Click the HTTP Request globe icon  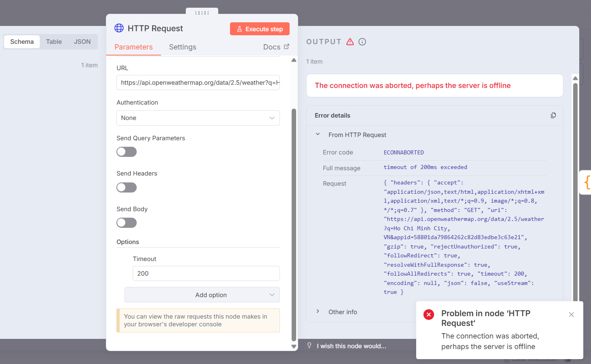pos(119,28)
